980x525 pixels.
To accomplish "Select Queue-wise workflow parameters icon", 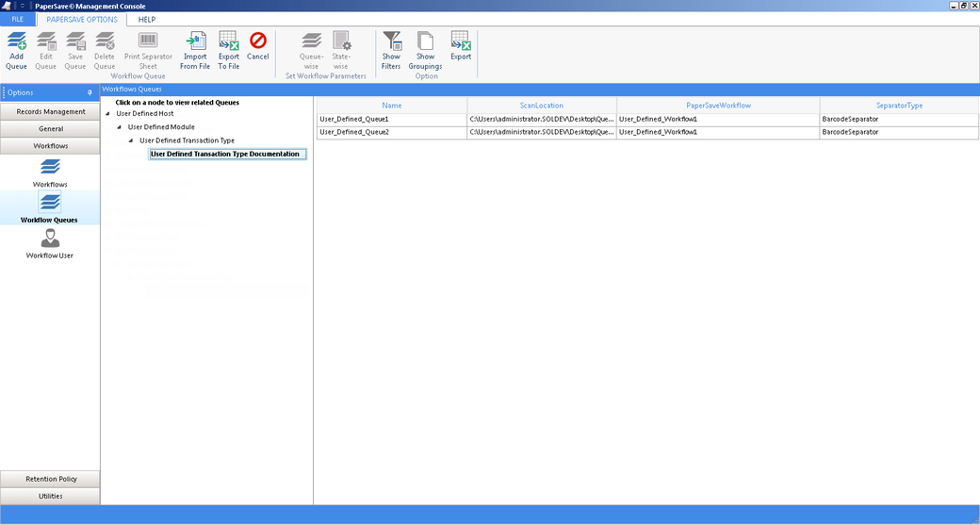I will coord(311,41).
